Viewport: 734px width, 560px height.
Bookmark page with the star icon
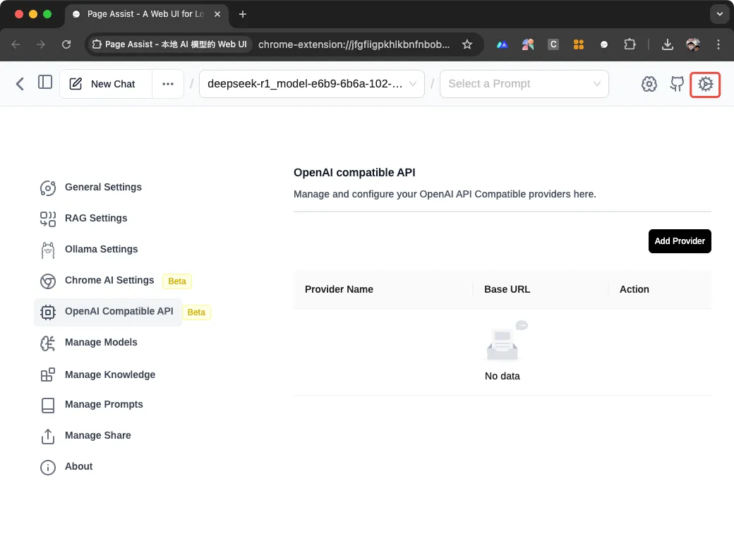[467, 44]
